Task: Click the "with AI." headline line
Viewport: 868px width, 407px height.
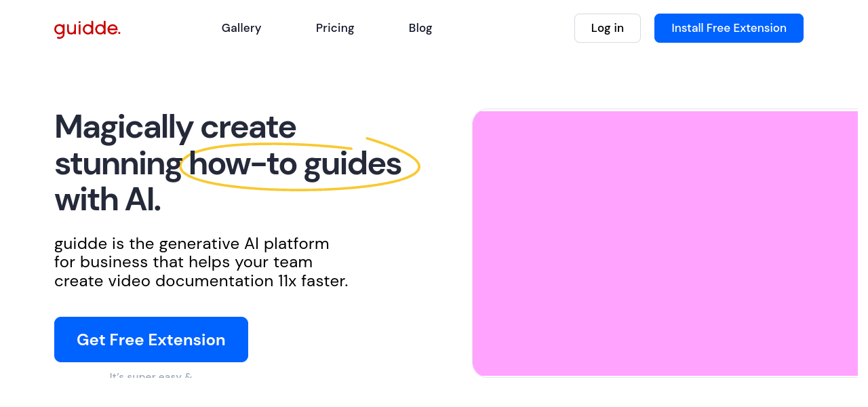Action: tap(107, 200)
